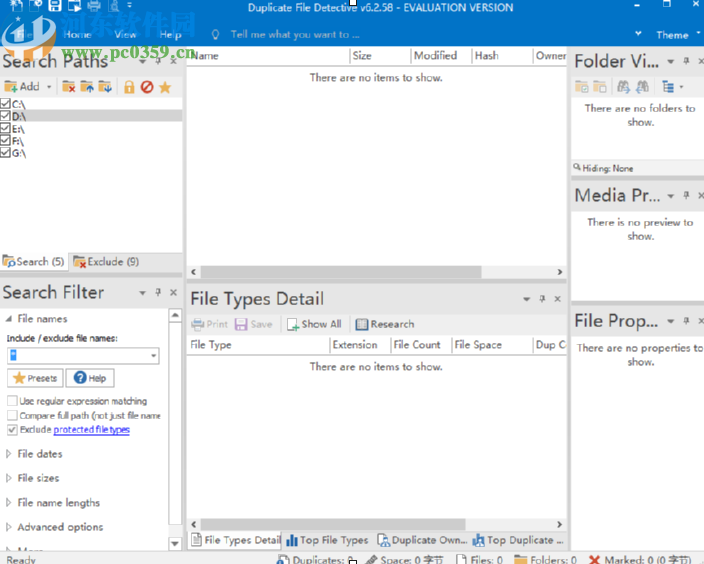Collapse the File names section
This screenshot has width=704, height=564.
[x=9, y=319]
